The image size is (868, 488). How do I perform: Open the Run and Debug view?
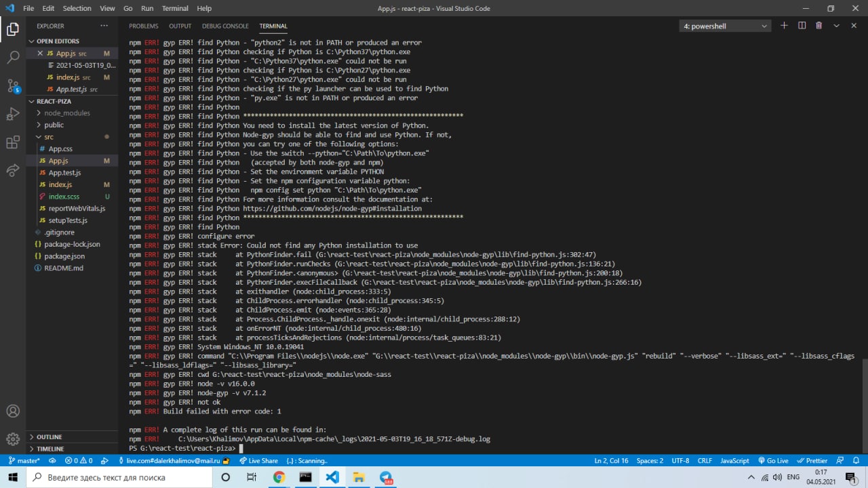13,114
